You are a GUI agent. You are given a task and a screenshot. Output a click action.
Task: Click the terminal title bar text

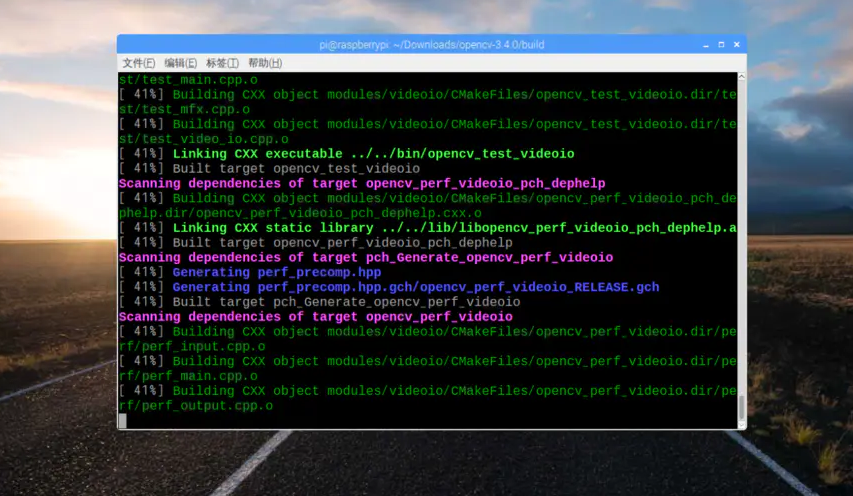pos(431,45)
